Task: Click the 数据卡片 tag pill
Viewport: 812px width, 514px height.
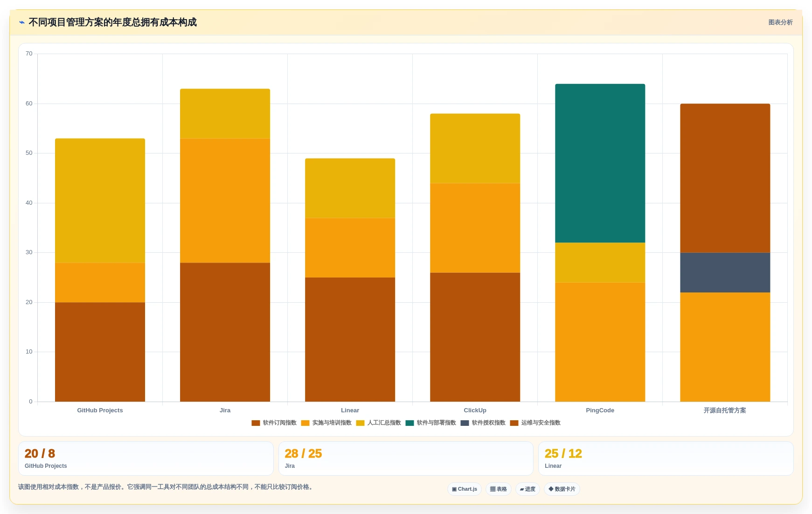Action: (x=562, y=489)
